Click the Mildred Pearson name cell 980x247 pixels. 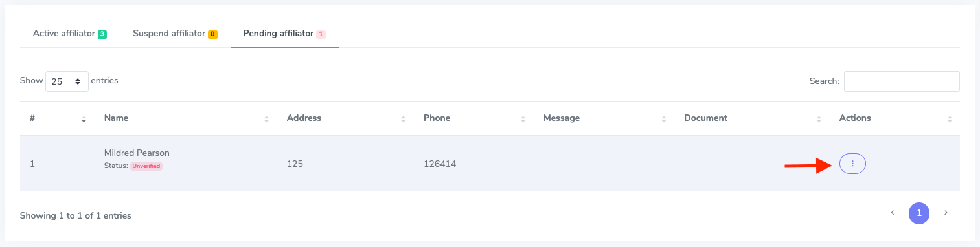coord(137,153)
